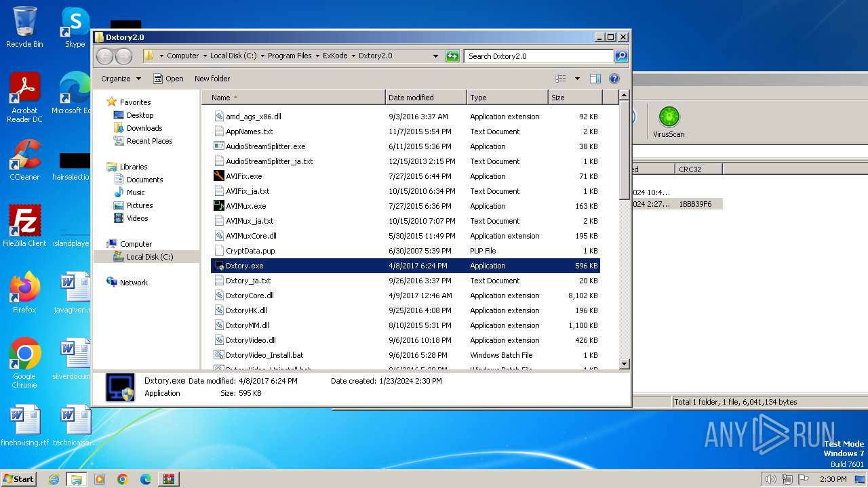Select CryptData.pup file

click(406, 251)
